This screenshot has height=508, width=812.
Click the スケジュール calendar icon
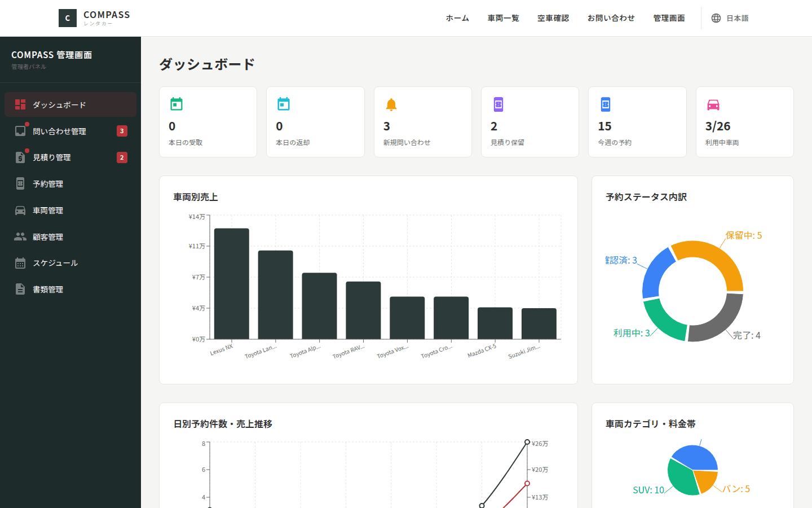coord(20,263)
